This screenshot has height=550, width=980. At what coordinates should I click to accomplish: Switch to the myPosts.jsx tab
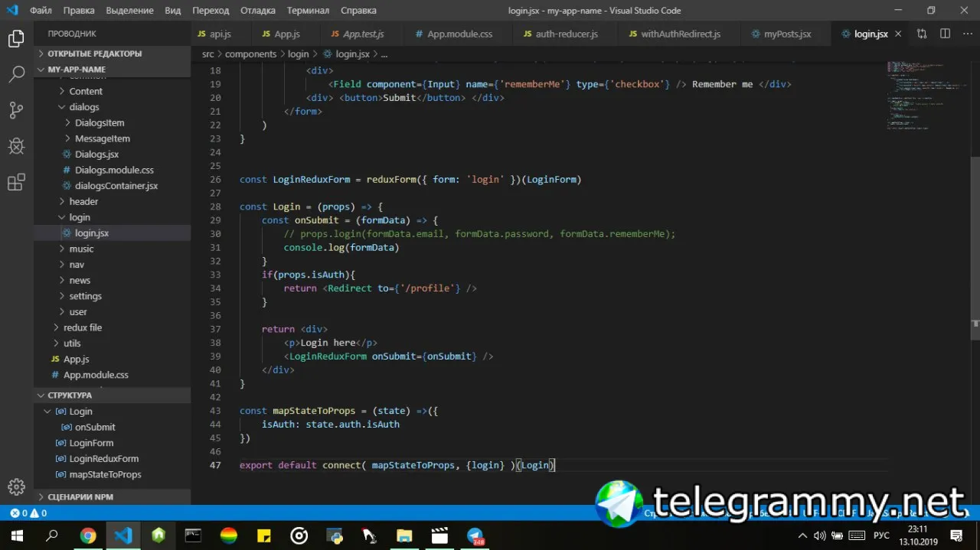click(x=787, y=34)
